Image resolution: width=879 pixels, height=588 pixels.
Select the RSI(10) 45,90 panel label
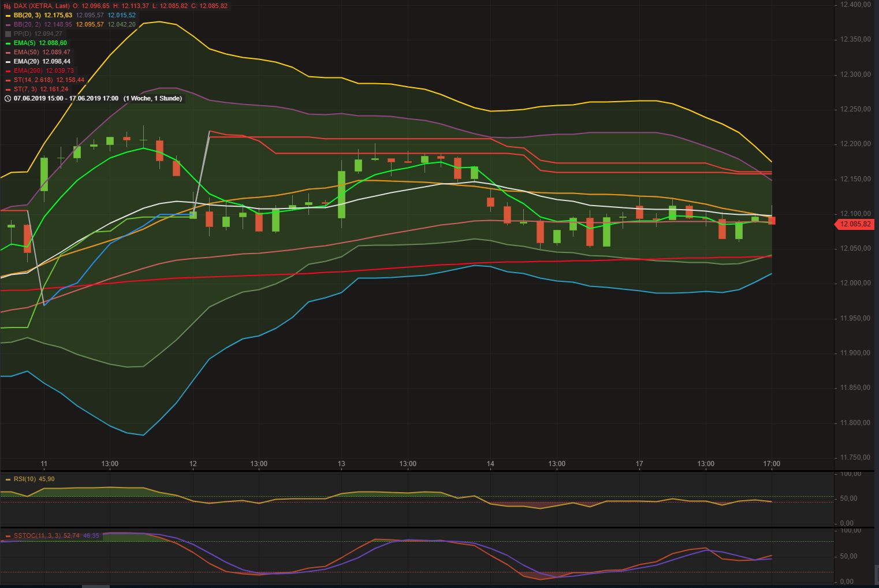click(x=35, y=479)
